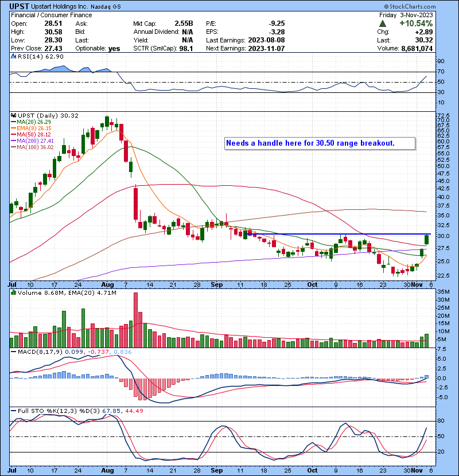Click the EPS value -3.28
The width and height of the screenshot is (459, 476).
pyautogui.click(x=277, y=32)
